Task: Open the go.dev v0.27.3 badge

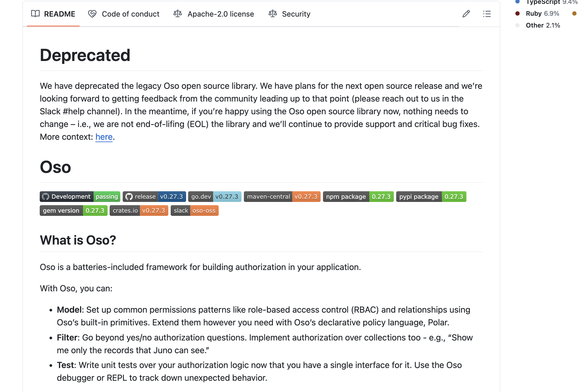Action: pos(215,197)
